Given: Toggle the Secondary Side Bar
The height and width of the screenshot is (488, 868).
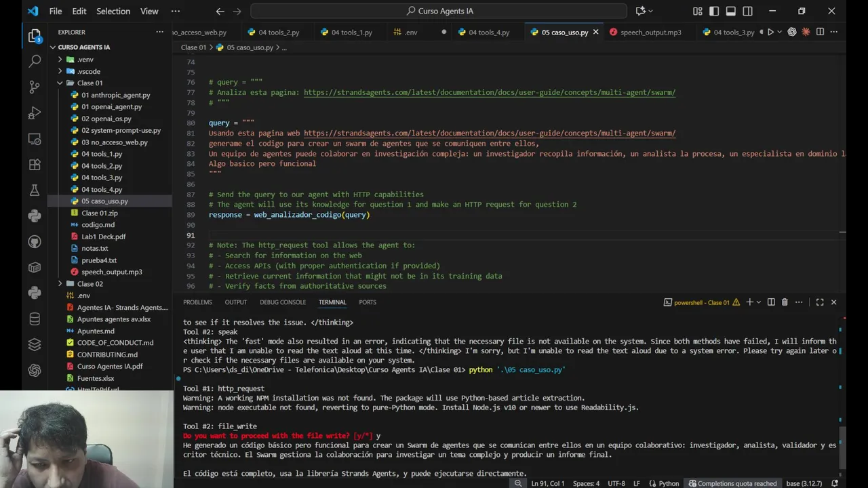Looking at the screenshot, I should coord(747,11).
